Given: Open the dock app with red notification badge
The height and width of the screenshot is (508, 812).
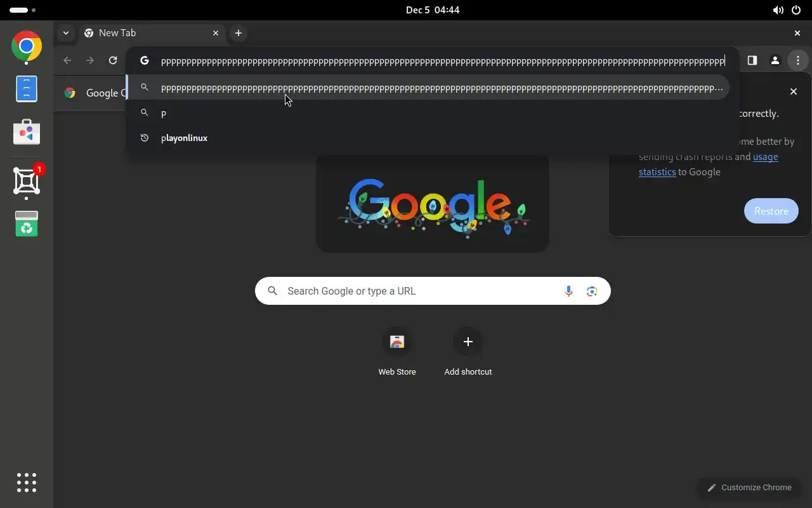Looking at the screenshot, I should coord(27,181).
